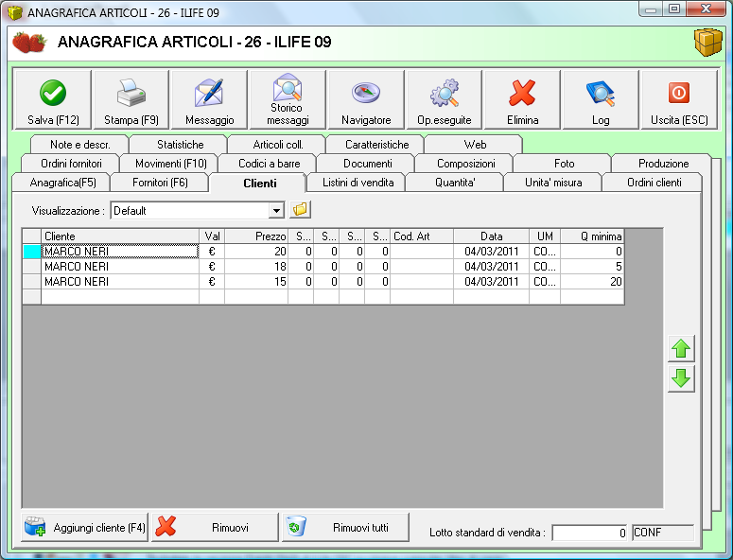Click the highlighted cyan row selector
733x560 pixels.
(x=32, y=251)
